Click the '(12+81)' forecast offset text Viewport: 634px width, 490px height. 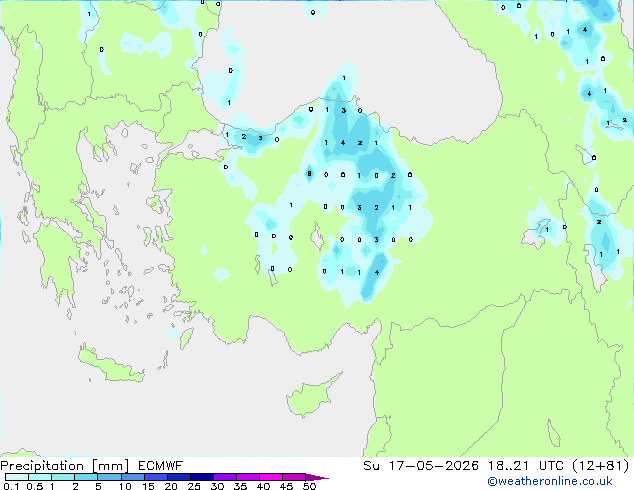[601, 466]
